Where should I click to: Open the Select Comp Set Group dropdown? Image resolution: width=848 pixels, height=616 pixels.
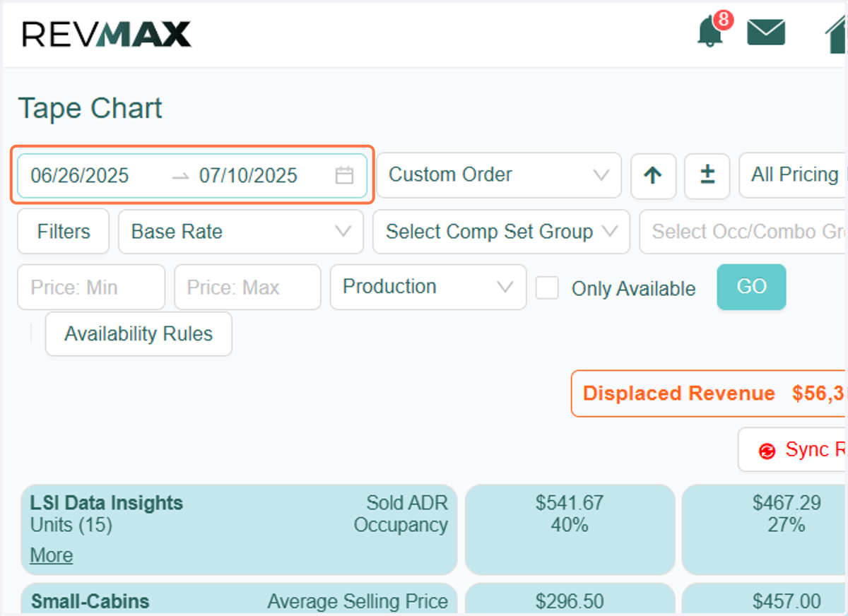pos(501,232)
